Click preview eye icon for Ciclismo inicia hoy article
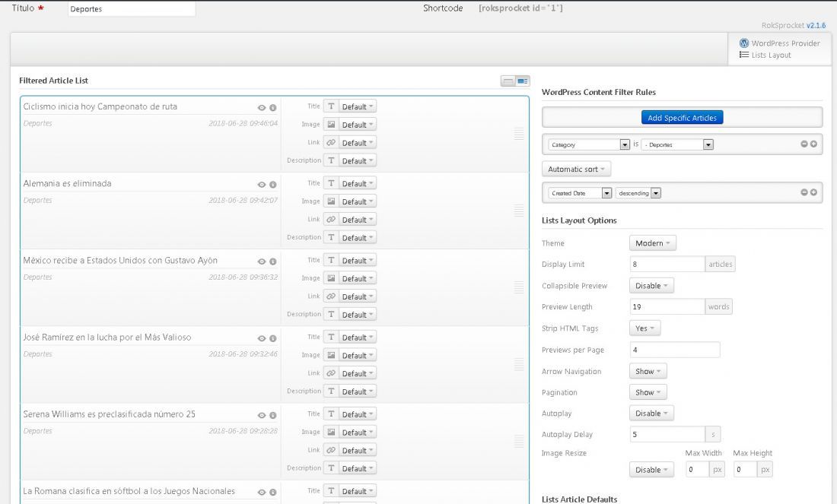The image size is (837, 504). pos(262,108)
